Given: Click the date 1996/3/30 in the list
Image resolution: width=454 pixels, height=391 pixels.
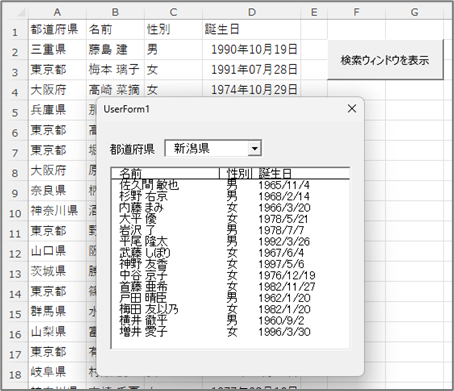Looking at the screenshot, I should coord(284,332).
